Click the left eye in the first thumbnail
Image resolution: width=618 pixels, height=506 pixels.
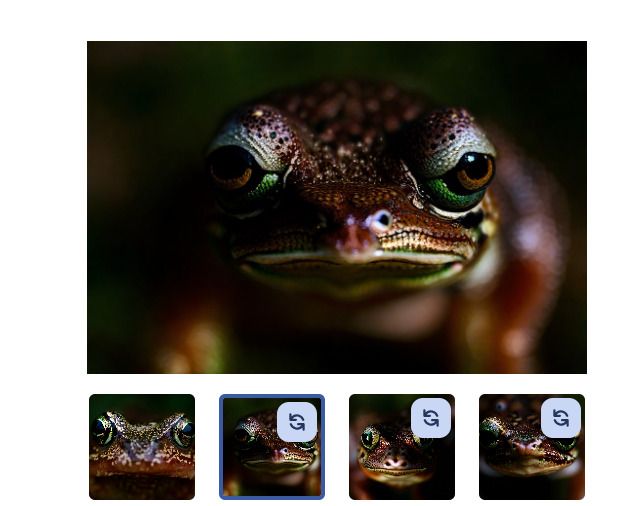pyautogui.click(x=104, y=432)
